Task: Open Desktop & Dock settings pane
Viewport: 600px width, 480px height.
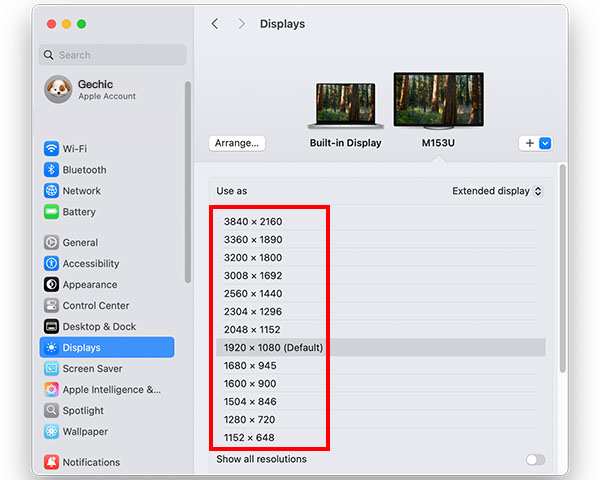Action: (x=107, y=327)
